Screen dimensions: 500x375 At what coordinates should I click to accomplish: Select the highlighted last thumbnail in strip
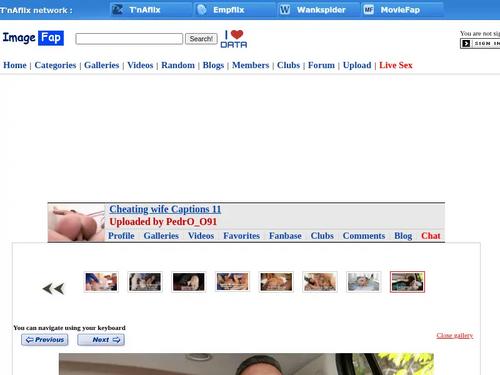(407, 282)
